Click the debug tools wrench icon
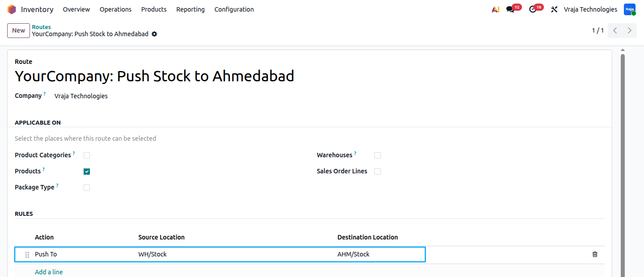 [x=554, y=9]
